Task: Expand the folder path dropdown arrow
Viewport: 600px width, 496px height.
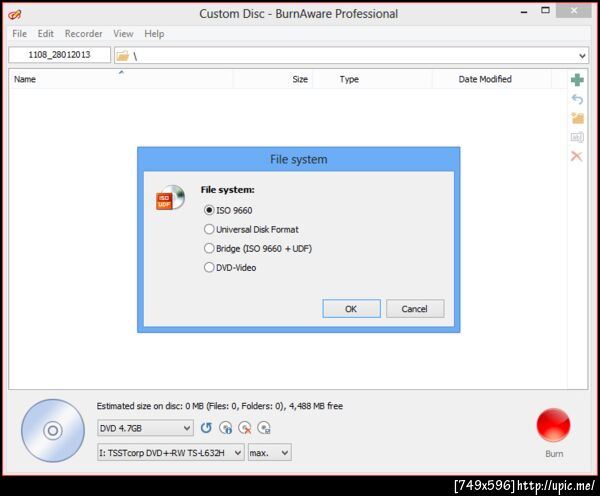Action: pos(582,56)
